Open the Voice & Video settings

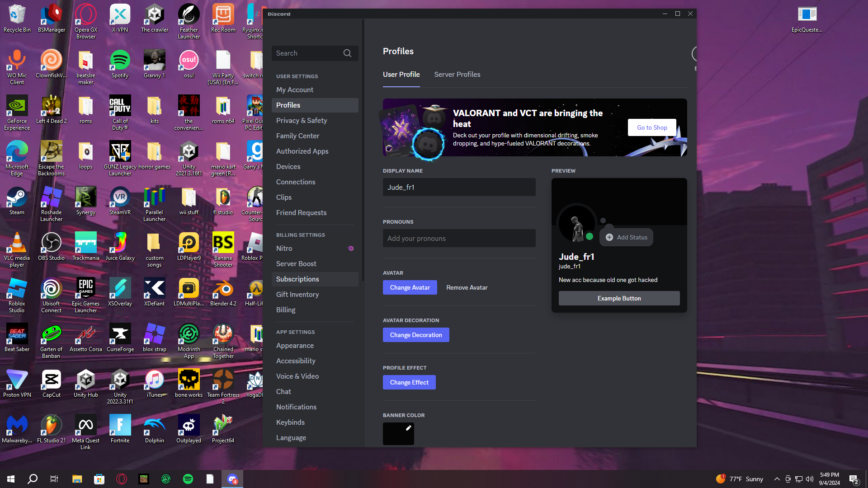[297, 376]
